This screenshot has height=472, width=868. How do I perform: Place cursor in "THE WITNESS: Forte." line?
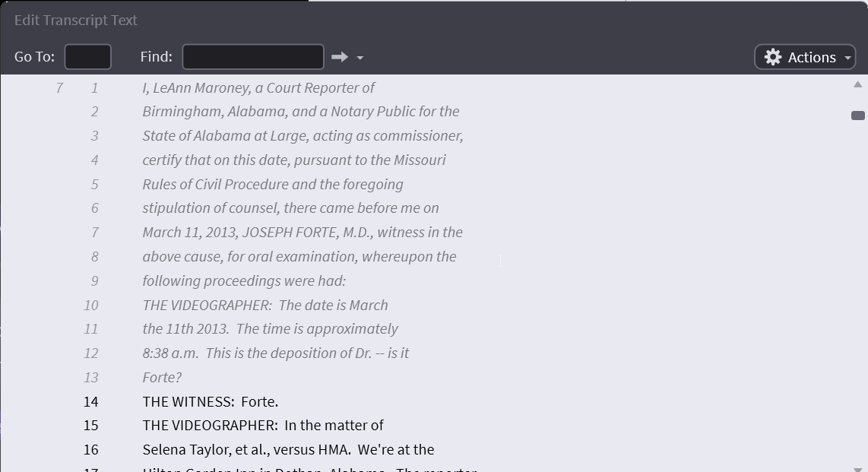[211, 401]
